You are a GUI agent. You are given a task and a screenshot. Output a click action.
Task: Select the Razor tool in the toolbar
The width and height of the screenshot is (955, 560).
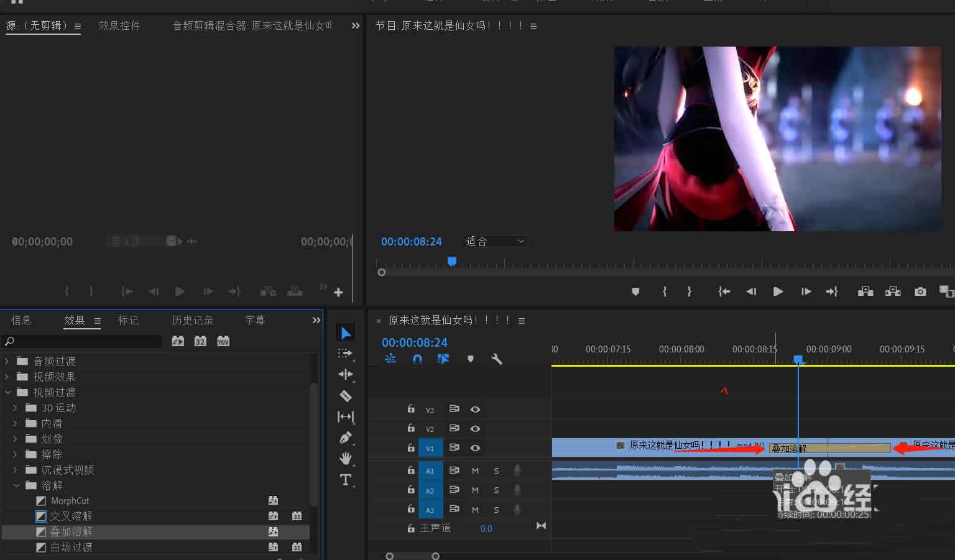point(346,396)
